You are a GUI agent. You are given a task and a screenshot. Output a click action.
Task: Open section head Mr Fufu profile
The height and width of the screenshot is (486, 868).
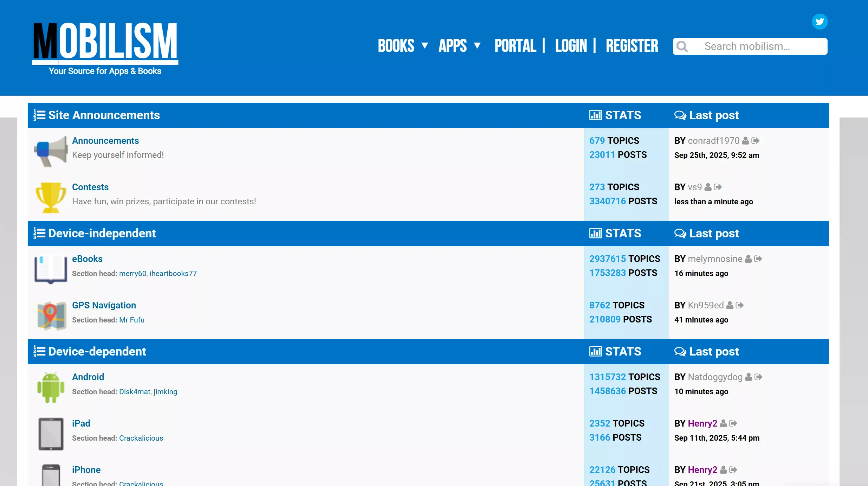(x=132, y=320)
